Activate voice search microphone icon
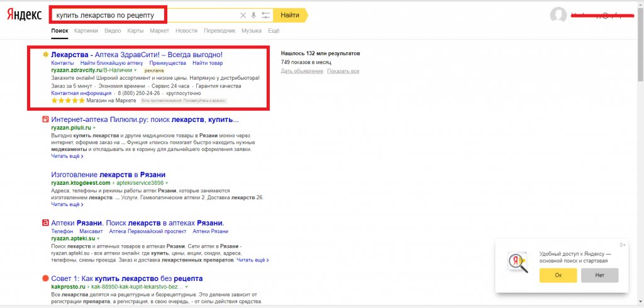 point(254,15)
